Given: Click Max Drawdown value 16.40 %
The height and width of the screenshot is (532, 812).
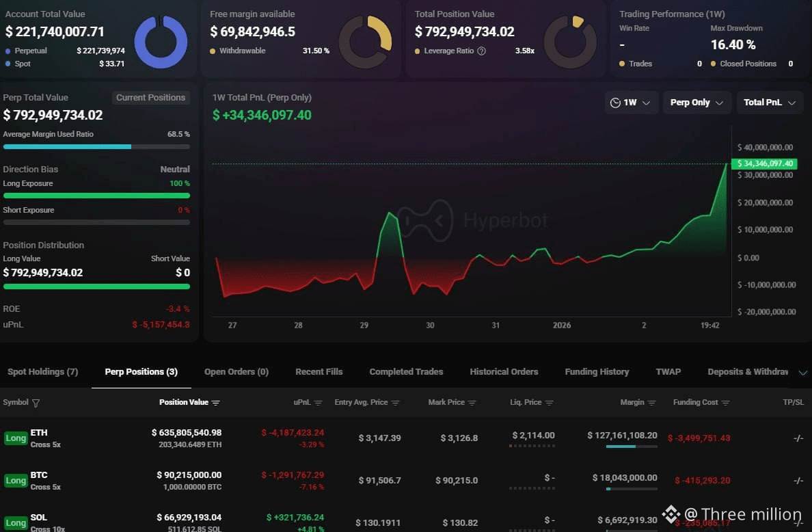Looking at the screenshot, I should pos(733,45).
